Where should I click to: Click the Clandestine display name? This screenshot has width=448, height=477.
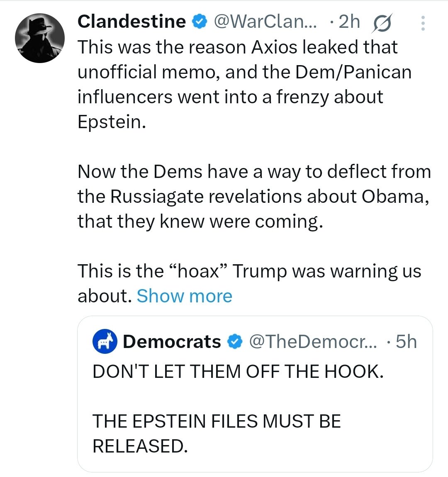click(x=131, y=22)
